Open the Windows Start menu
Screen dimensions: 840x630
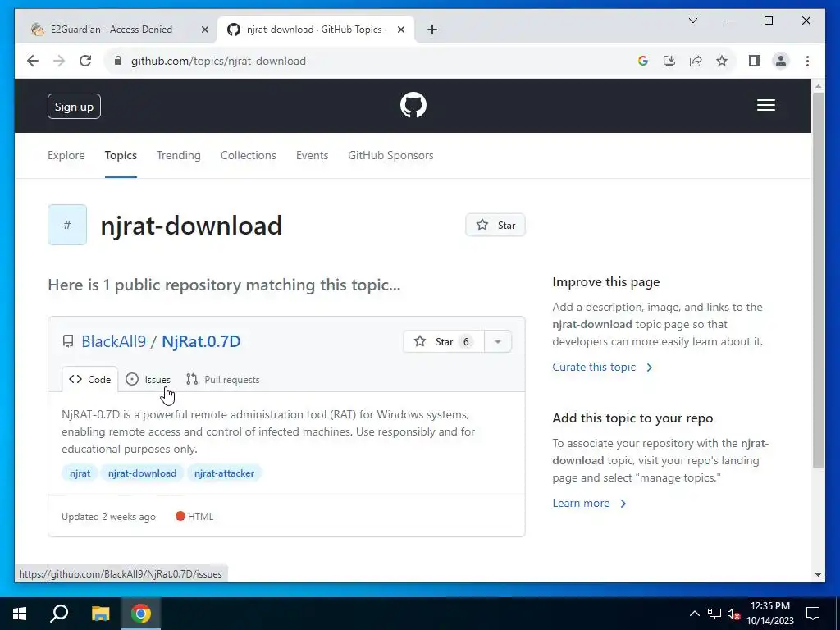[x=20, y=614]
